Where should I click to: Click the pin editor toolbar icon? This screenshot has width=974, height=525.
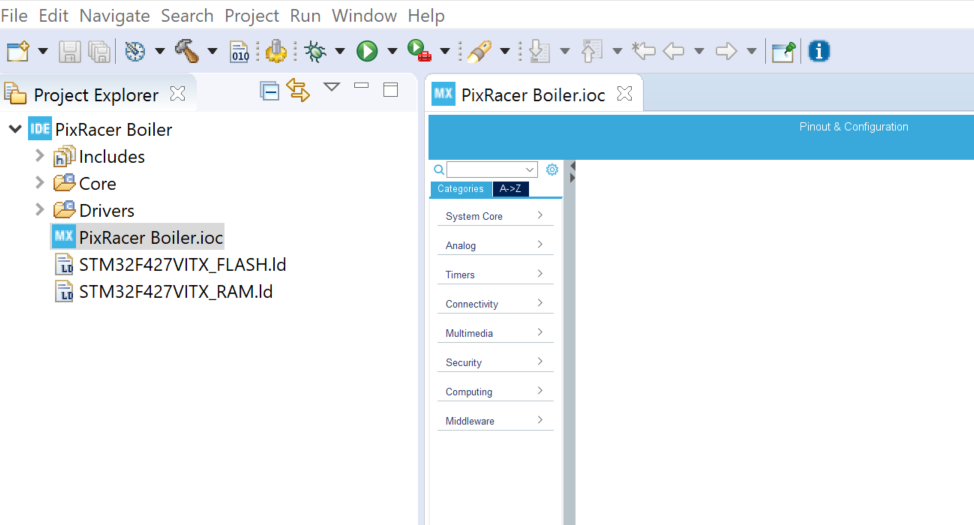(783, 52)
